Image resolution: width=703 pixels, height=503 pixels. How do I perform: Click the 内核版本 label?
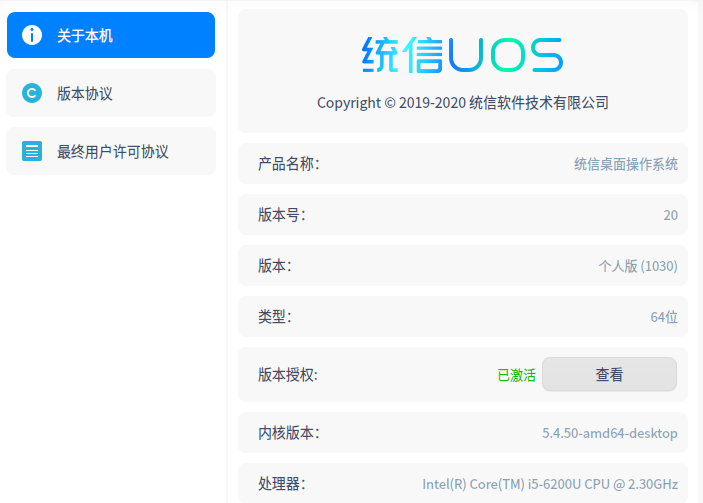pyautogui.click(x=288, y=433)
